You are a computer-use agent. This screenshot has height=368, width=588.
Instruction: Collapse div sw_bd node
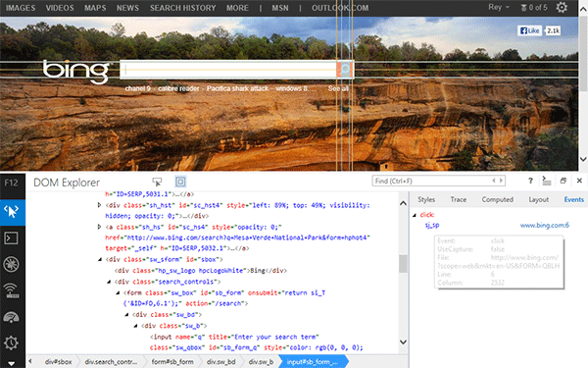pyautogui.click(x=126, y=315)
